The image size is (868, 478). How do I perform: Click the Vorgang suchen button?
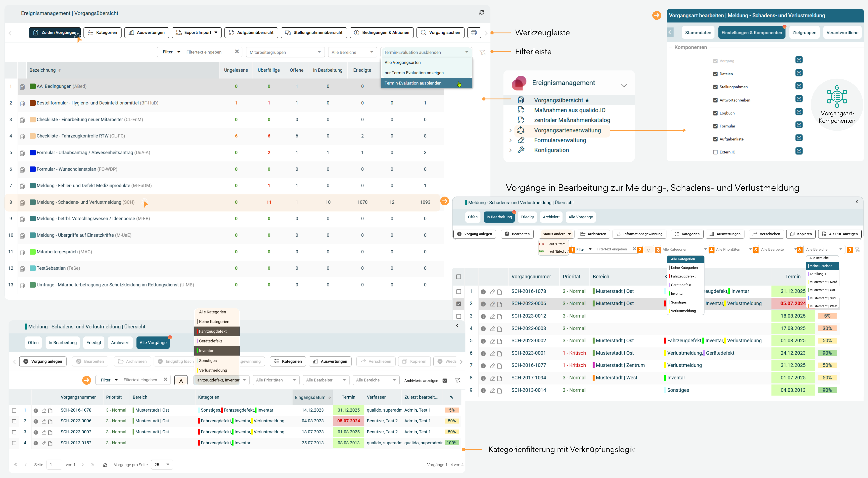[440, 33]
